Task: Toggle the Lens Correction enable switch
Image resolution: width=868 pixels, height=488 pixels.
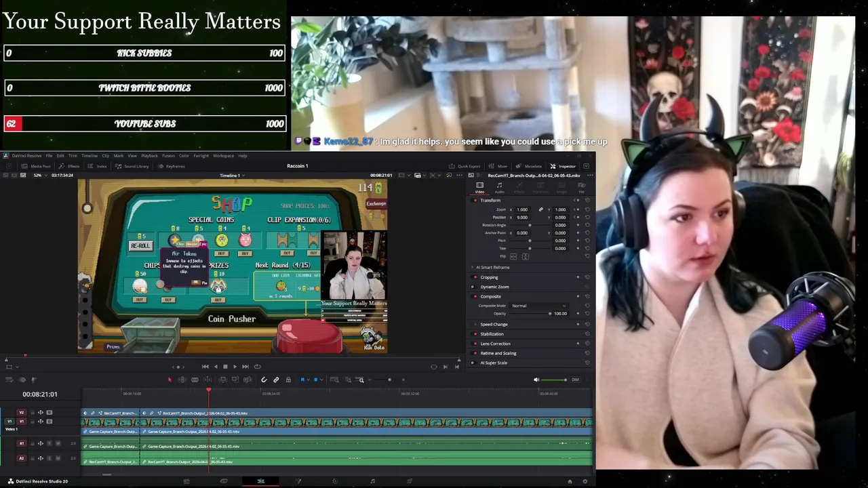Action: [x=475, y=344]
